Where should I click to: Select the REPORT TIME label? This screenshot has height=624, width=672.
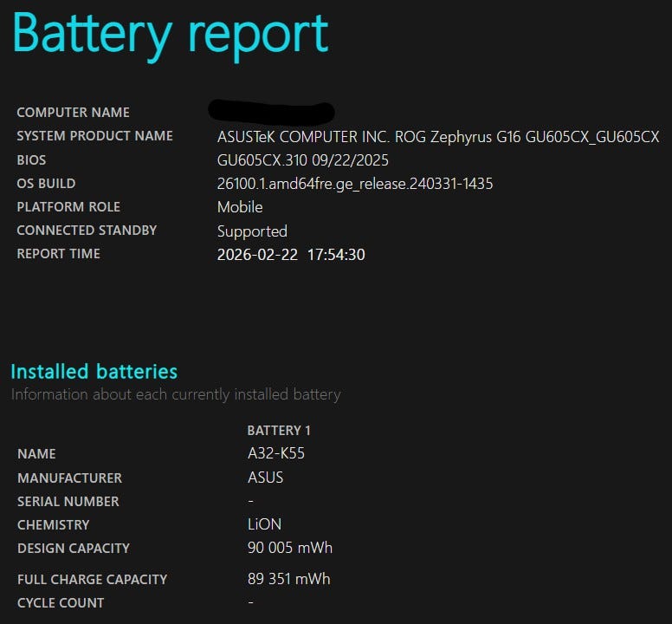[59, 254]
